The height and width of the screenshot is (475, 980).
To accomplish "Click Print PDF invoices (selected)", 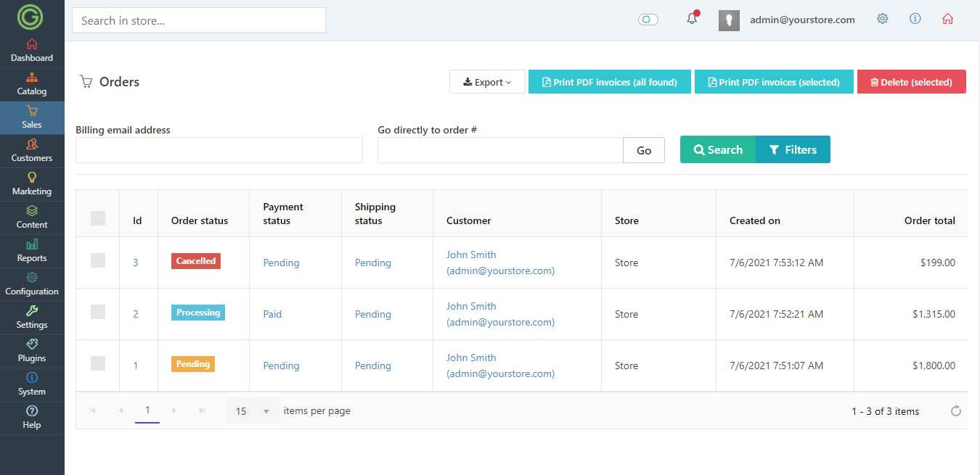I will tap(774, 82).
